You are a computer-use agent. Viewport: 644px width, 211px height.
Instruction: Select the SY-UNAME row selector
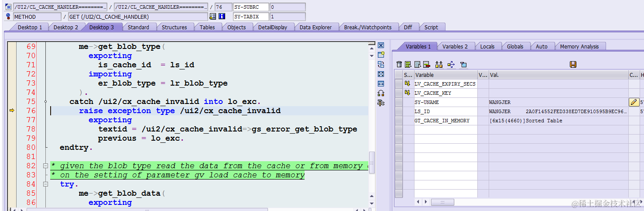[x=399, y=102]
